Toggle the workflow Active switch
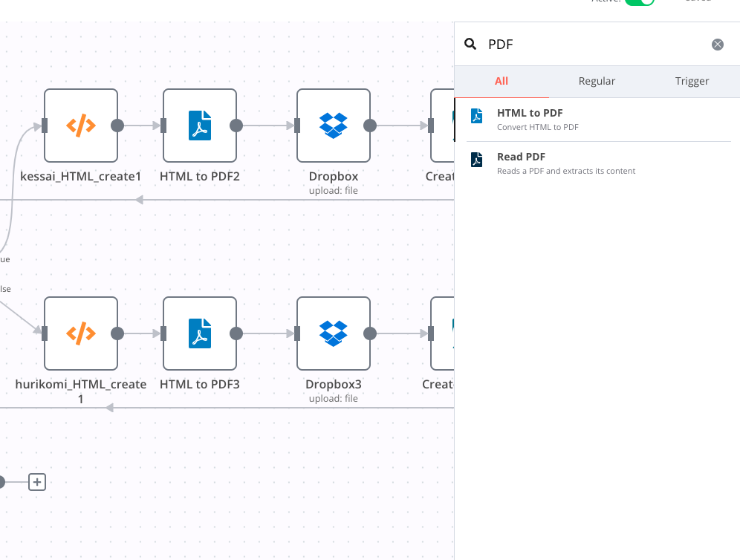Image resolution: width=740 pixels, height=560 pixels. click(x=639, y=1)
